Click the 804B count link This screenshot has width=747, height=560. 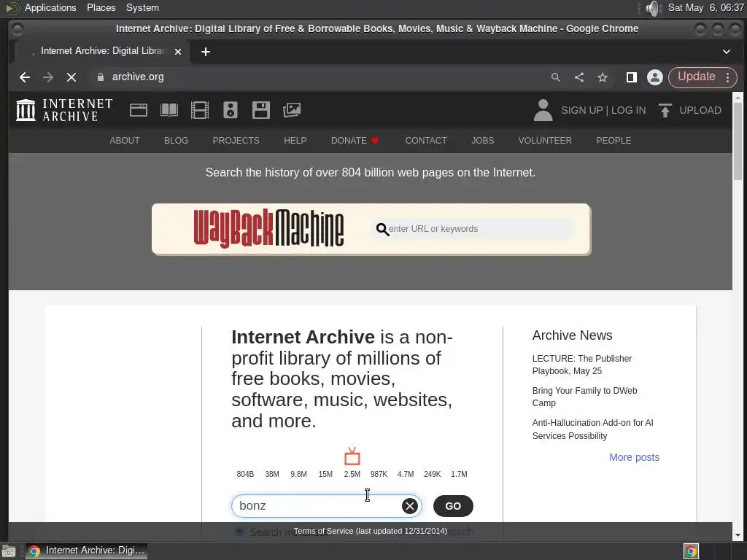click(x=245, y=474)
